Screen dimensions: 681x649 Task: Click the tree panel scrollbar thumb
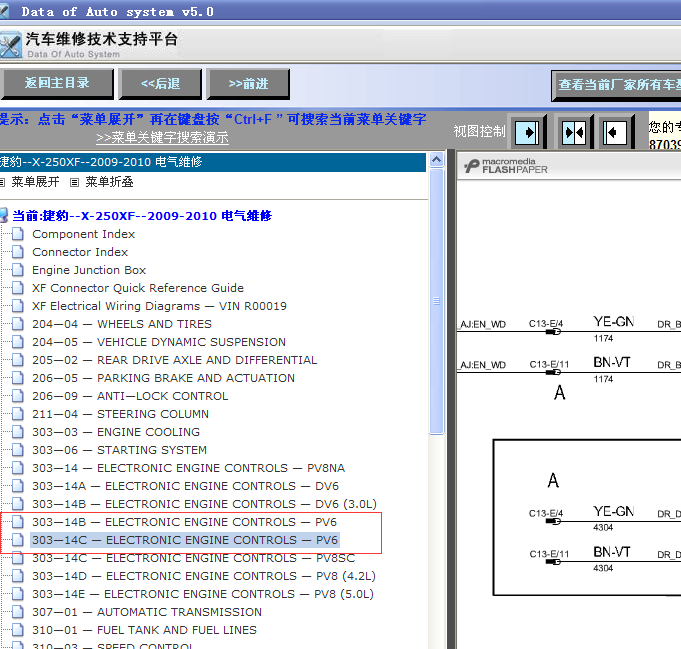(436, 301)
